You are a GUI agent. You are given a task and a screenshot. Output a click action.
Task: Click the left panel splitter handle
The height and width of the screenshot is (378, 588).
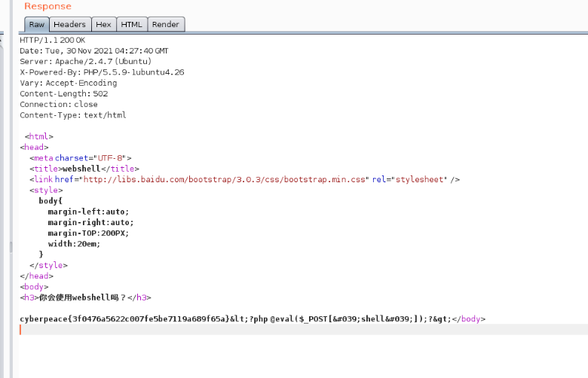click(11, 247)
